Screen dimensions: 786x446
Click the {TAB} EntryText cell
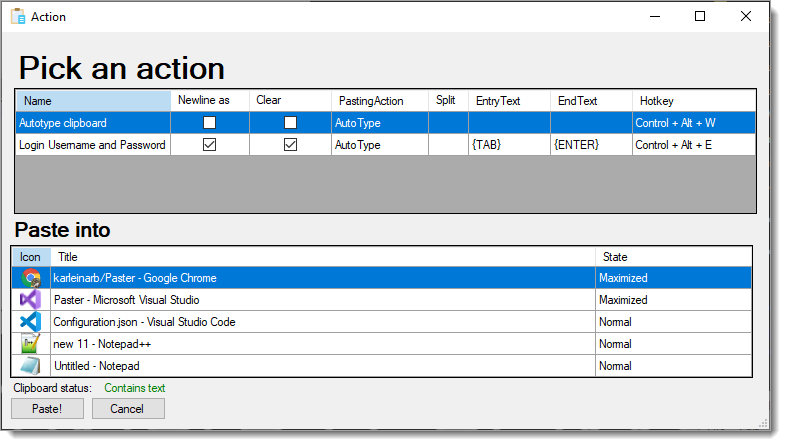point(509,145)
